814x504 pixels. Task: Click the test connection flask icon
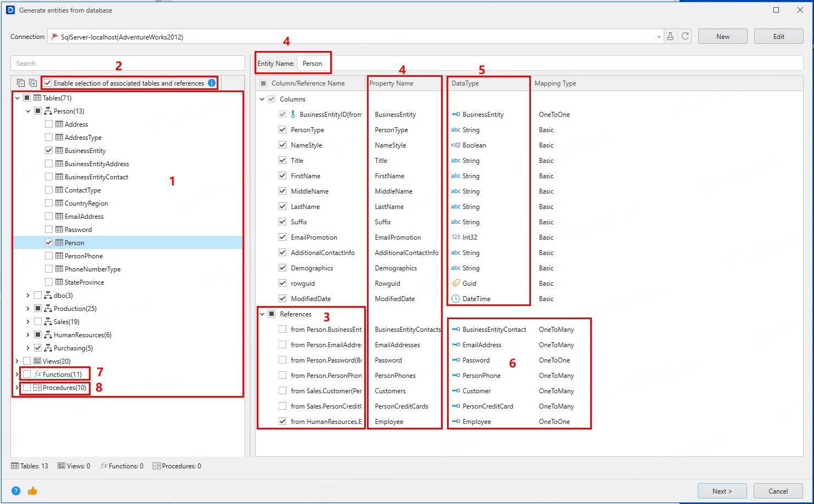tap(670, 37)
